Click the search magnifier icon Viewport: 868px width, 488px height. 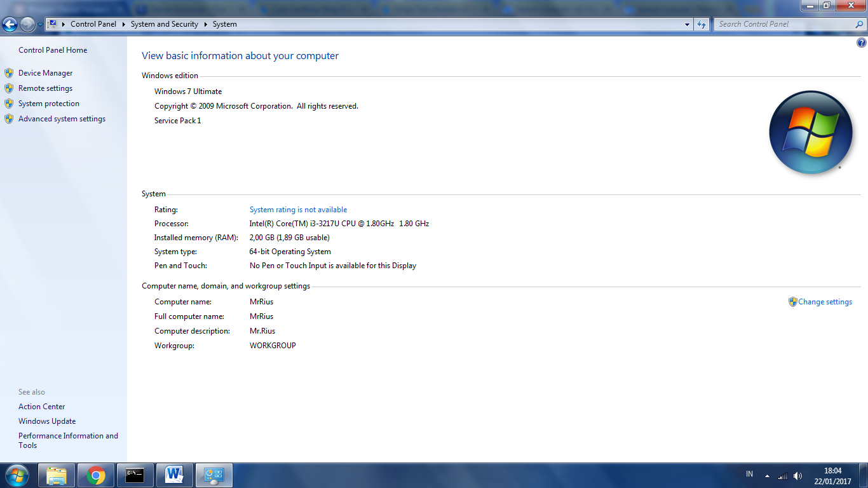coord(860,24)
